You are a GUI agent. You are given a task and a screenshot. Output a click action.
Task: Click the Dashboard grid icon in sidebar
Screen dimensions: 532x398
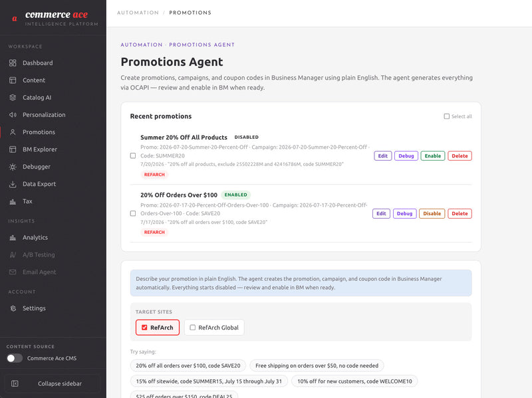[13, 63]
